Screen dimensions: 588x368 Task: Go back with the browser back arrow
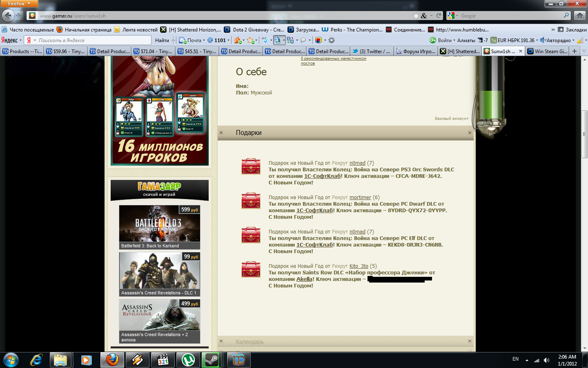coord(8,16)
